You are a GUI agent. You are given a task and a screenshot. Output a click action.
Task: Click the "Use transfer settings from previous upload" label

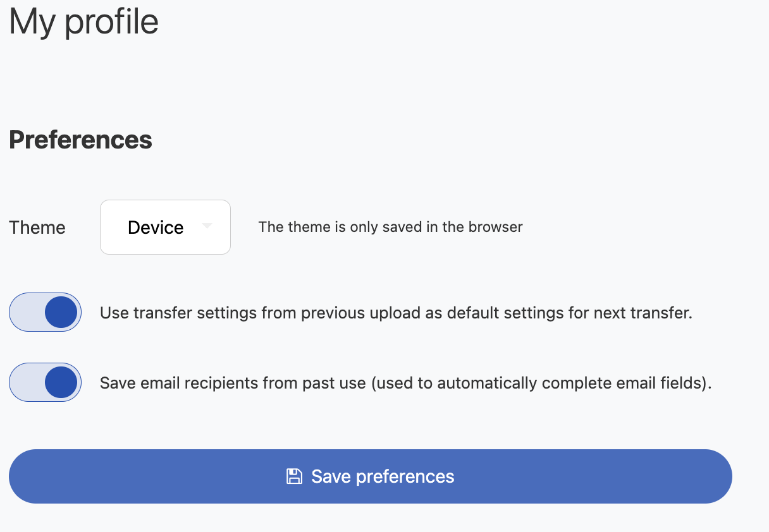(253, 313)
